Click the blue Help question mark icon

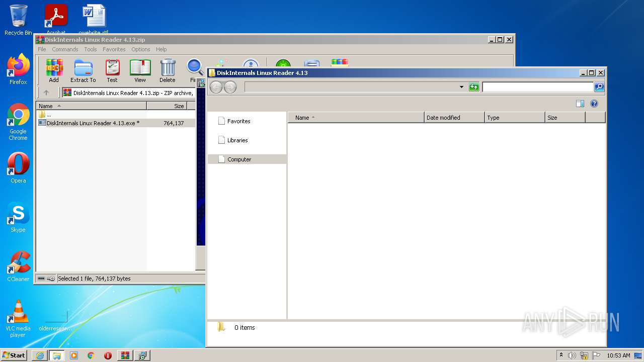tap(594, 104)
